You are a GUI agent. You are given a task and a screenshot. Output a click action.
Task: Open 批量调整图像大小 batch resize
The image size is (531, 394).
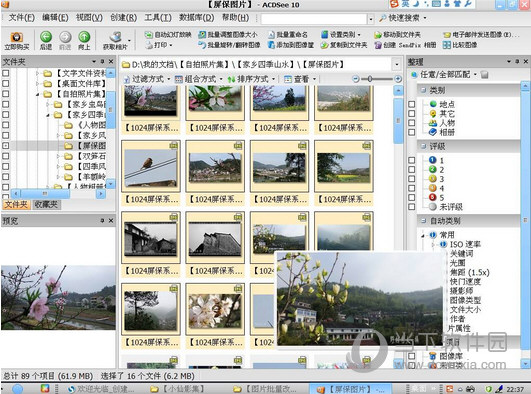click(228, 35)
